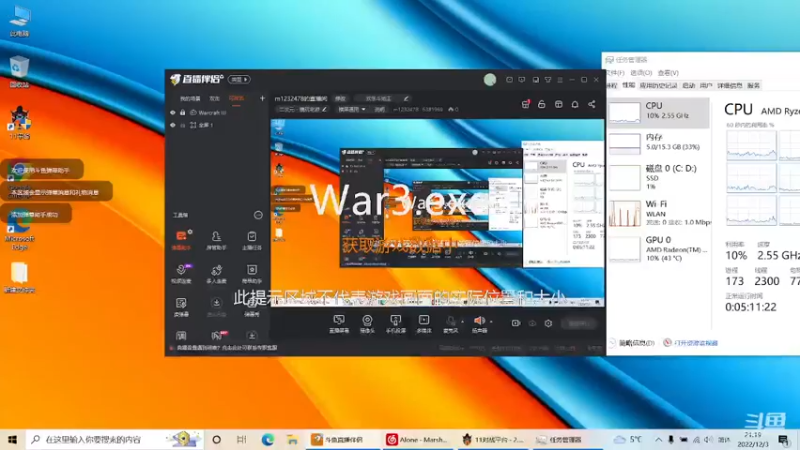
Task: Open the hamburger menu in the companion title bar
Action: tap(560, 80)
